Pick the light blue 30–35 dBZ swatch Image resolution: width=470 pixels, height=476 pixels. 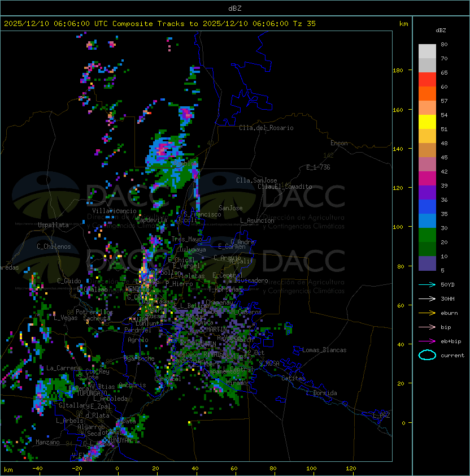tap(427, 221)
